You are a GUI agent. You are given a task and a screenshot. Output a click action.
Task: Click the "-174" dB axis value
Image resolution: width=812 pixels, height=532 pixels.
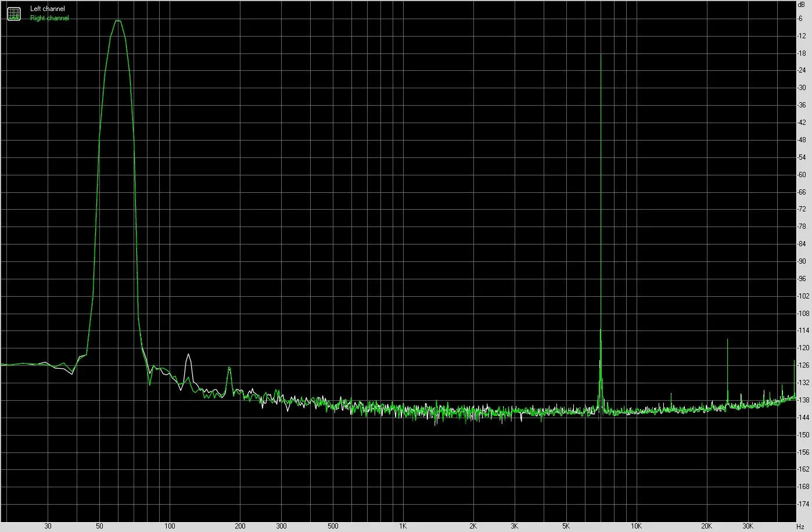pyautogui.click(x=803, y=504)
